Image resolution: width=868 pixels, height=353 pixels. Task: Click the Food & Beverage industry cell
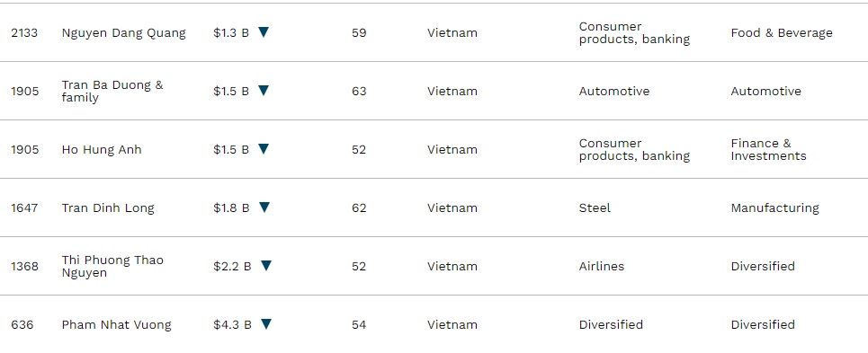coord(781,33)
